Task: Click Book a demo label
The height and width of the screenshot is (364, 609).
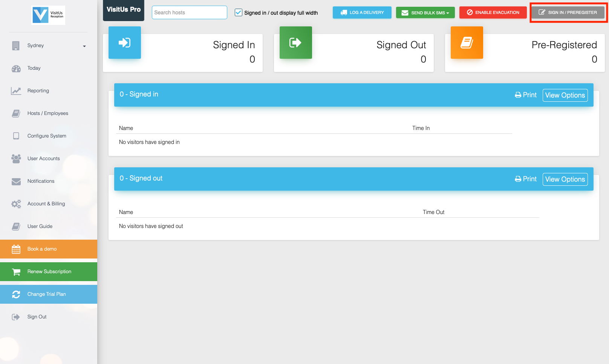Action: coord(42,249)
